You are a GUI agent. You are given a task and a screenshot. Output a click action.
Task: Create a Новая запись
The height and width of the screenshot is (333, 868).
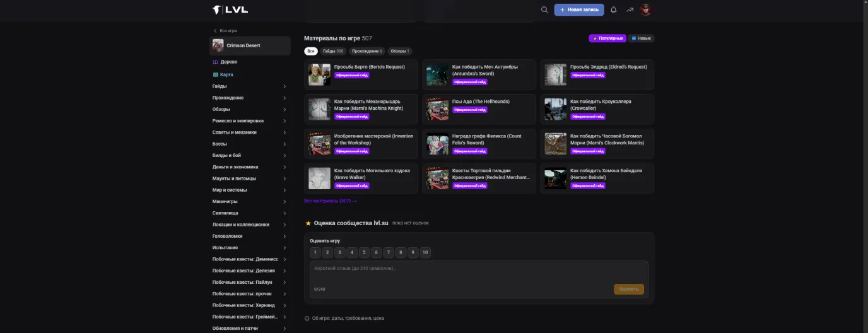(579, 10)
